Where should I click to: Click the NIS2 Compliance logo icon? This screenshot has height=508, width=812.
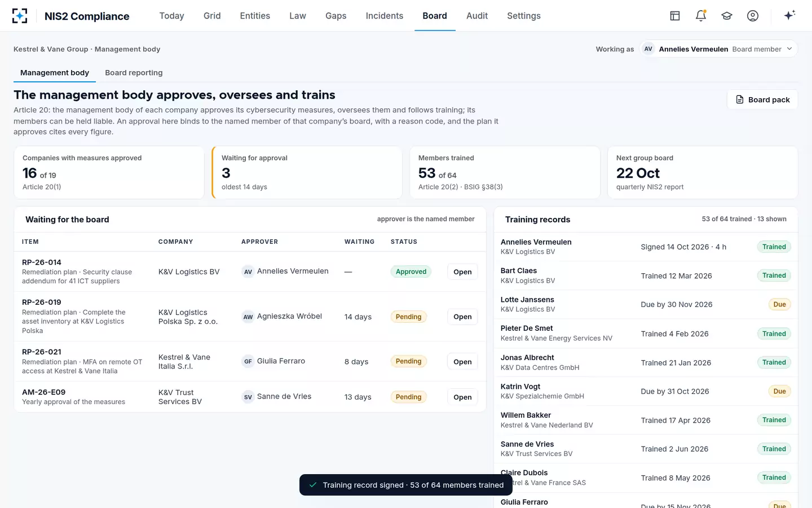point(20,16)
